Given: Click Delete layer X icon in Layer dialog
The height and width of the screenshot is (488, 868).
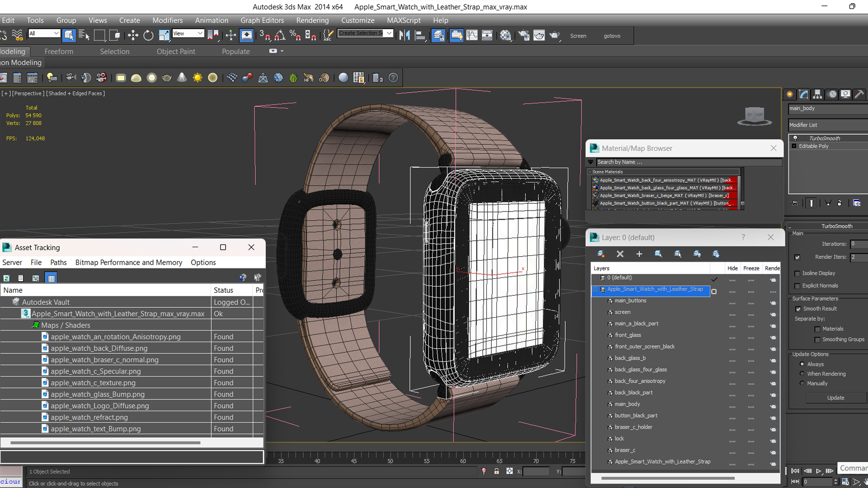Looking at the screenshot, I should (620, 254).
